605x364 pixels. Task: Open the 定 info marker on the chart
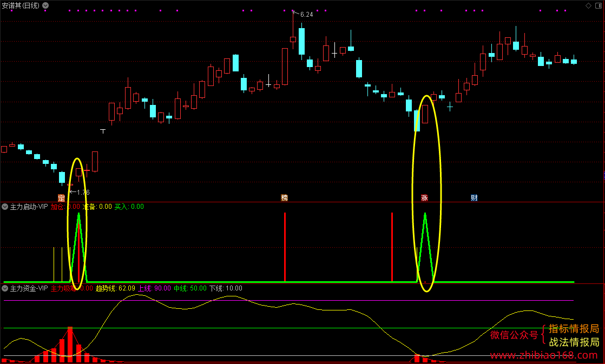click(x=61, y=198)
